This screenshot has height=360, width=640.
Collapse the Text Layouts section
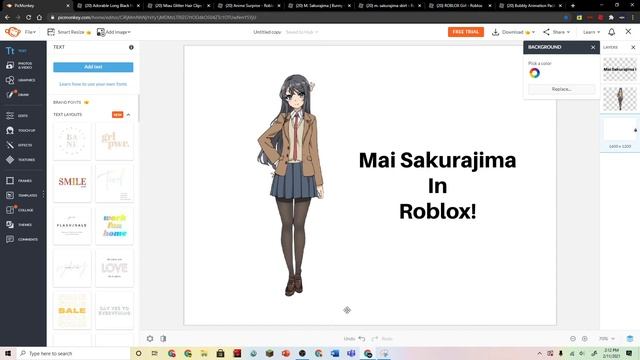pyautogui.click(x=128, y=115)
